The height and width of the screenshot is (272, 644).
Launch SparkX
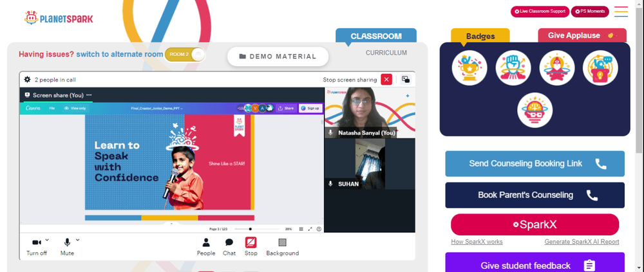535,225
